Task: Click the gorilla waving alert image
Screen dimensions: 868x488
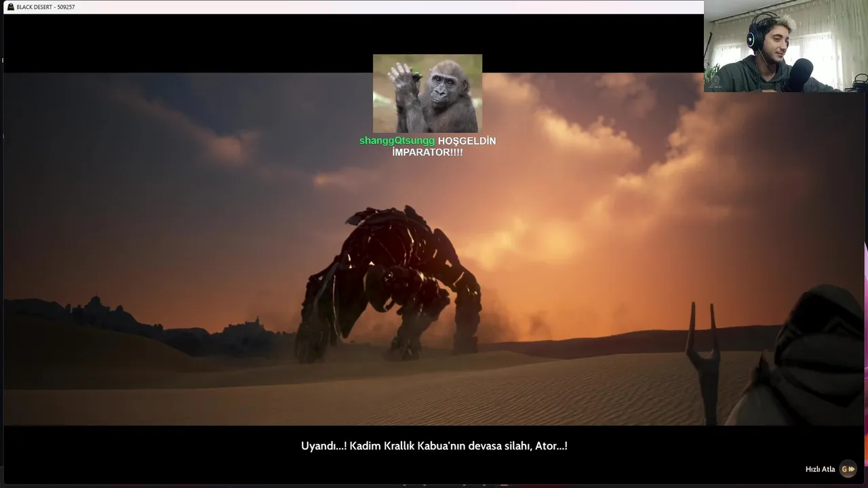Action: click(427, 94)
